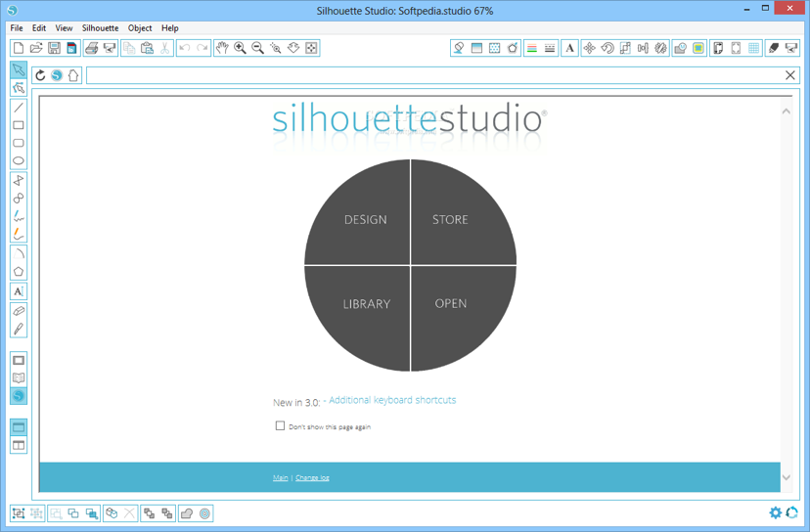
Task: Click the STORE quadrant button
Action: [x=450, y=219]
